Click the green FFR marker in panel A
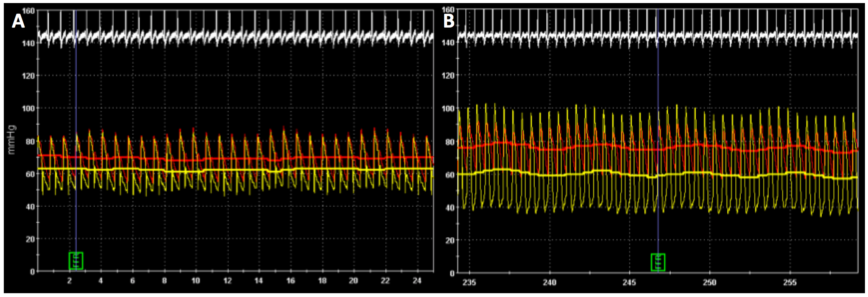This screenshot has height=297, width=868. [x=76, y=261]
